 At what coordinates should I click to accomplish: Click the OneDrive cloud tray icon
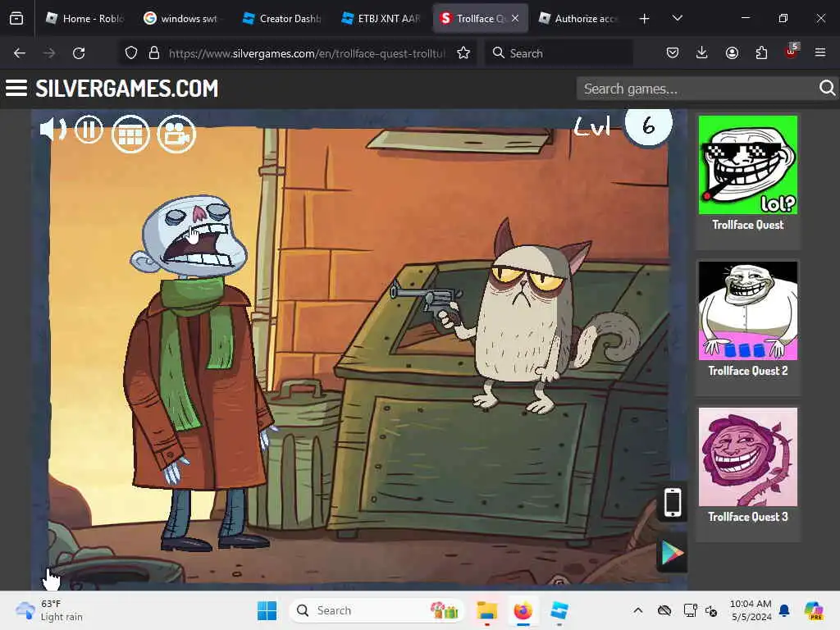pyautogui.click(x=664, y=610)
